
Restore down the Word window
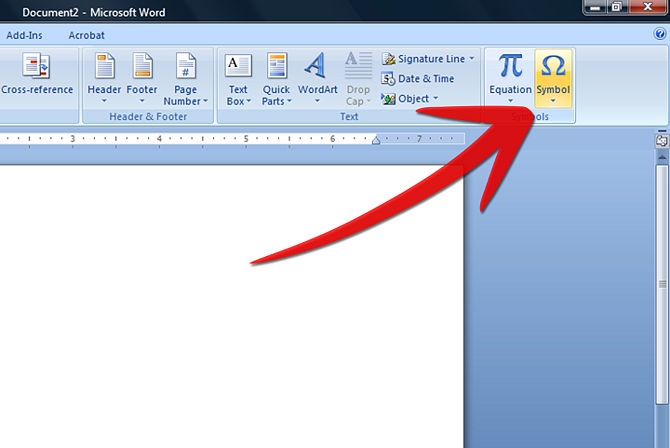click(617, 7)
